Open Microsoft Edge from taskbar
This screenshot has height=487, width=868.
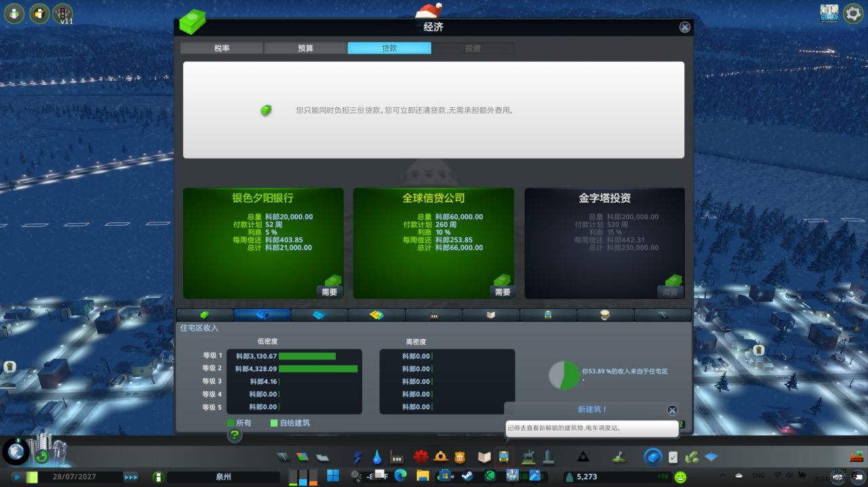tap(400, 476)
